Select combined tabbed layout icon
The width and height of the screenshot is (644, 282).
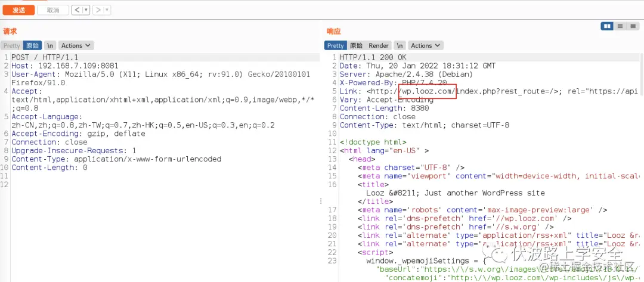[x=633, y=26]
